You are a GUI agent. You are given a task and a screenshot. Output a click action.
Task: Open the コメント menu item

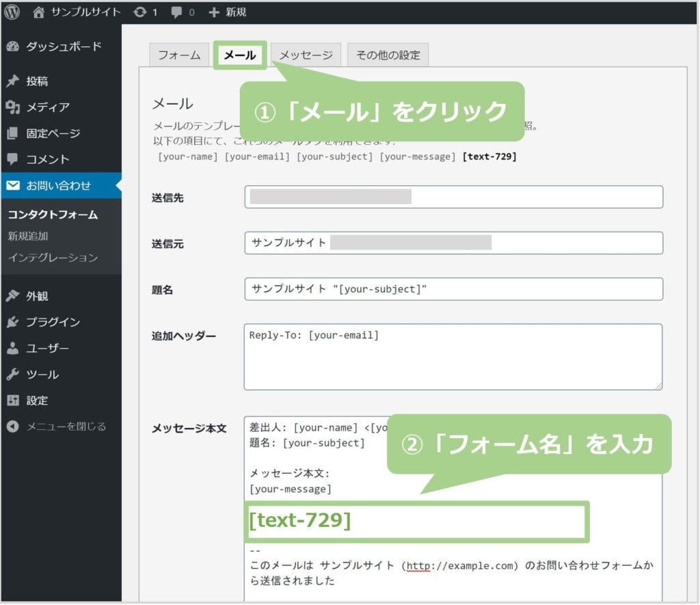(x=61, y=159)
